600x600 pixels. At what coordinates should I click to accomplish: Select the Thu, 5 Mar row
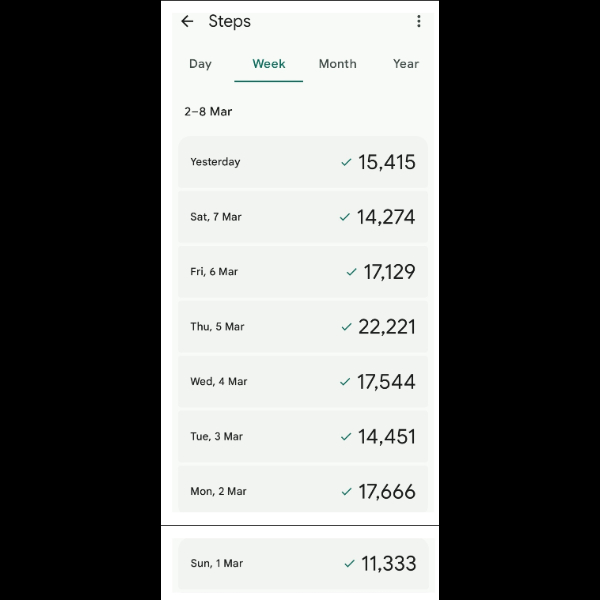[302, 327]
